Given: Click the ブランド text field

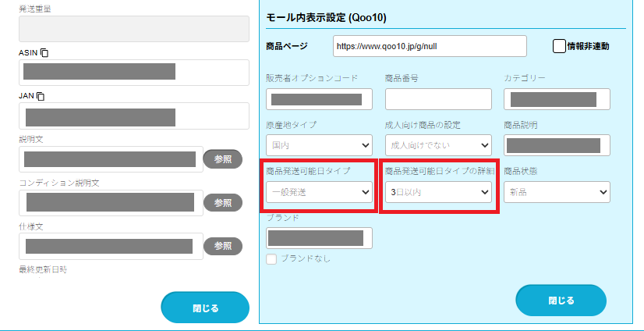Looking at the screenshot, I should click(319, 238).
